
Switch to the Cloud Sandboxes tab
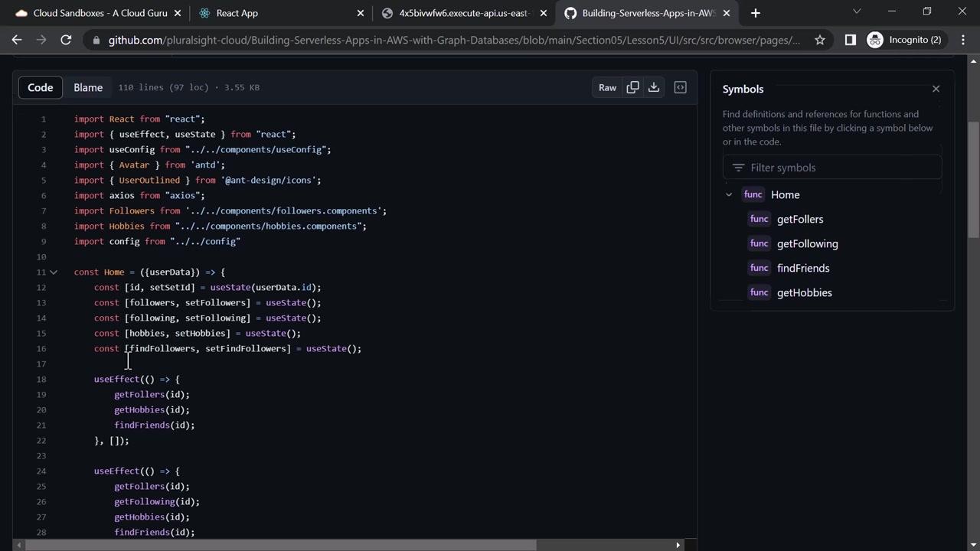coord(90,13)
